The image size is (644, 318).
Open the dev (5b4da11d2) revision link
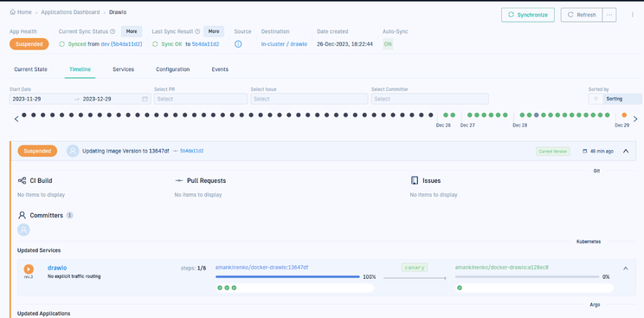click(121, 44)
